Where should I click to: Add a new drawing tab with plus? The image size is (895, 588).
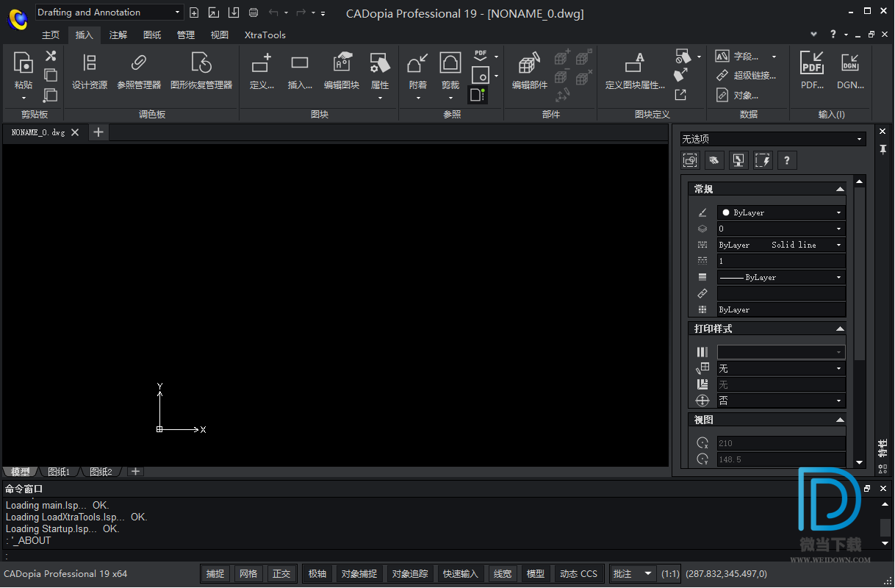98,132
